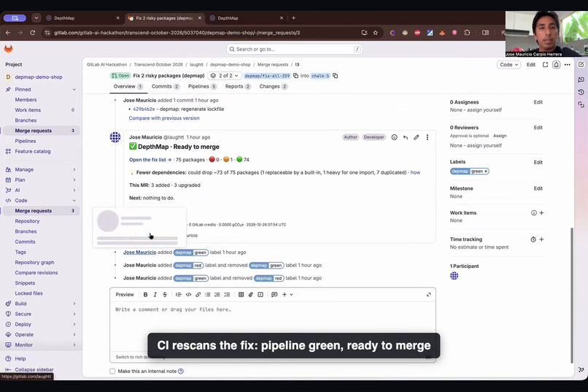Reply to the DepthMap comment
This screenshot has height=392, width=588.
406,137
